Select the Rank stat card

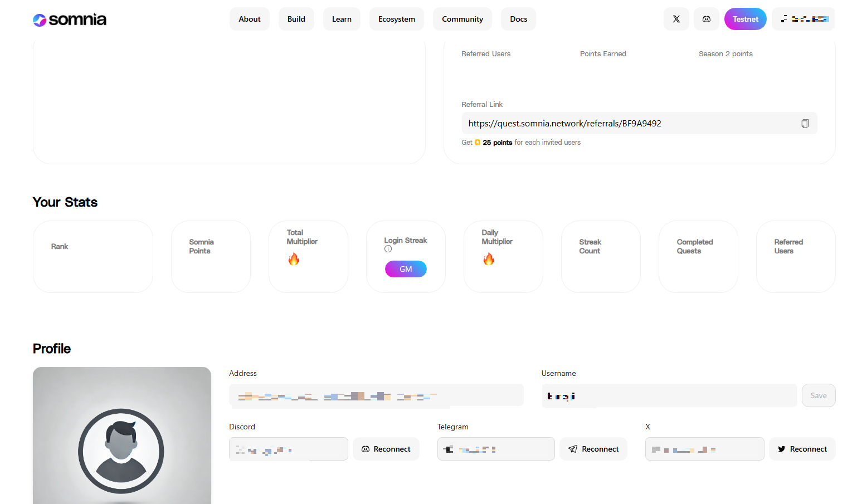[93, 257]
